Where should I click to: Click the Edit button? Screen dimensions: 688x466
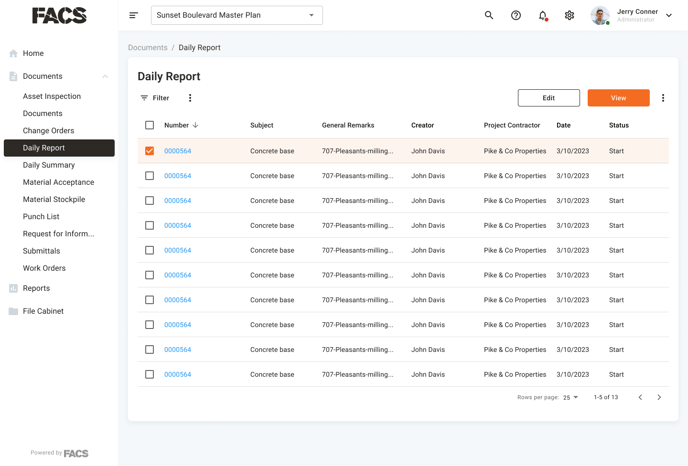pyautogui.click(x=548, y=98)
